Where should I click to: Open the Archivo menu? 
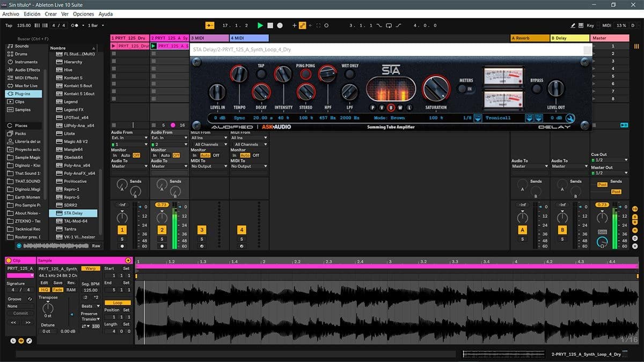(x=11, y=14)
